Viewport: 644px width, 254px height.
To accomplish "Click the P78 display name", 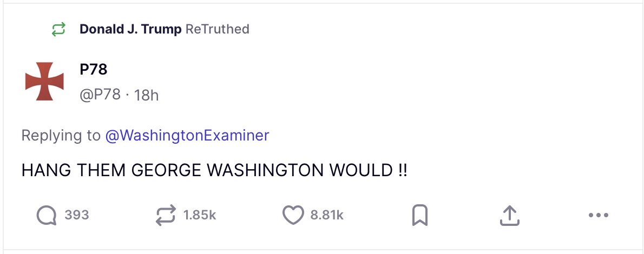I will pyautogui.click(x=93, y=70).
